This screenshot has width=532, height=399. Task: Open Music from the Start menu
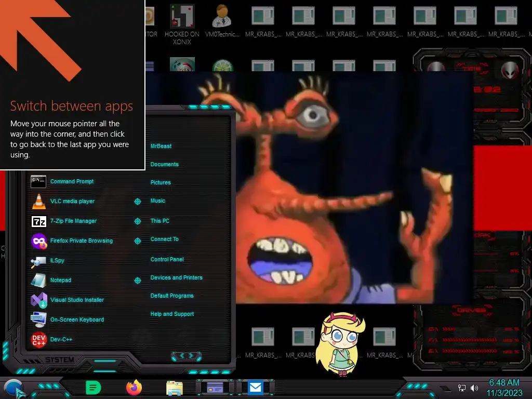pos(158,201)
